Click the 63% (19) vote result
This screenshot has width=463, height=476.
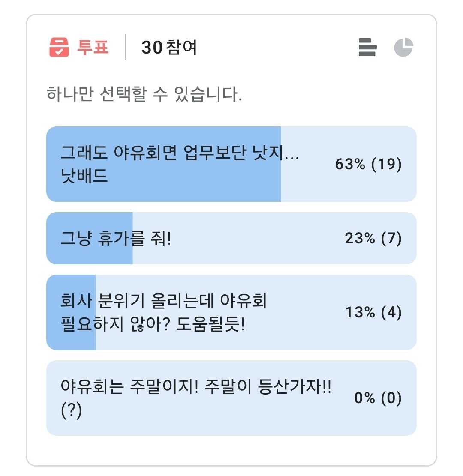coord(368,165)
